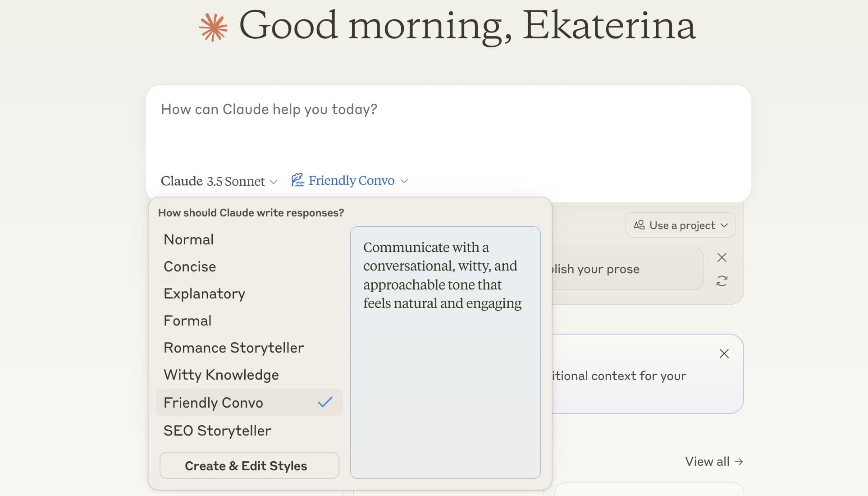
Task: Click the View all arrow icon
Action: [x=738, y=462]
